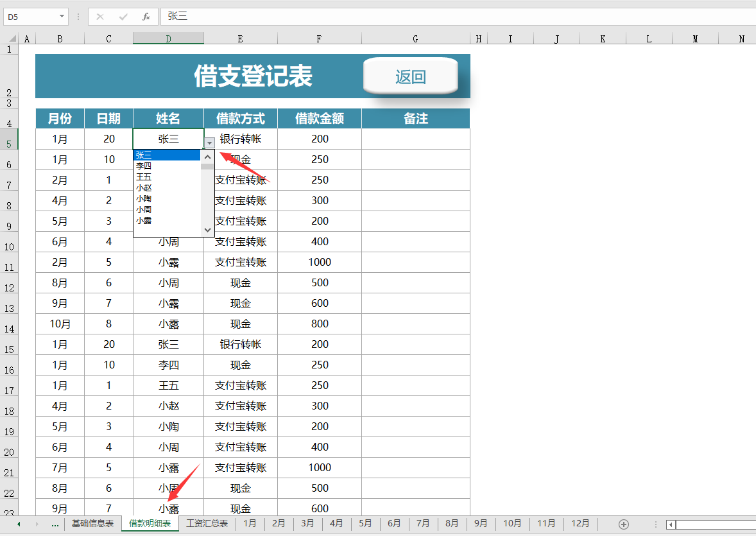Click the horizontal scrollbar track
The width and height of the screenshot is (756, 536).
click(x=716, y=524)
